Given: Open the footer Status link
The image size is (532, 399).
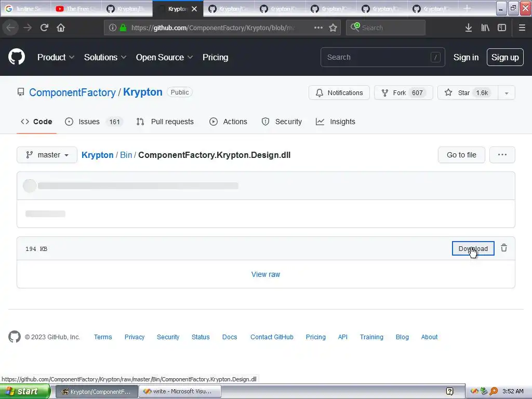Looking at the screenshot, I should pyautogui.click(x=201, y=337).
